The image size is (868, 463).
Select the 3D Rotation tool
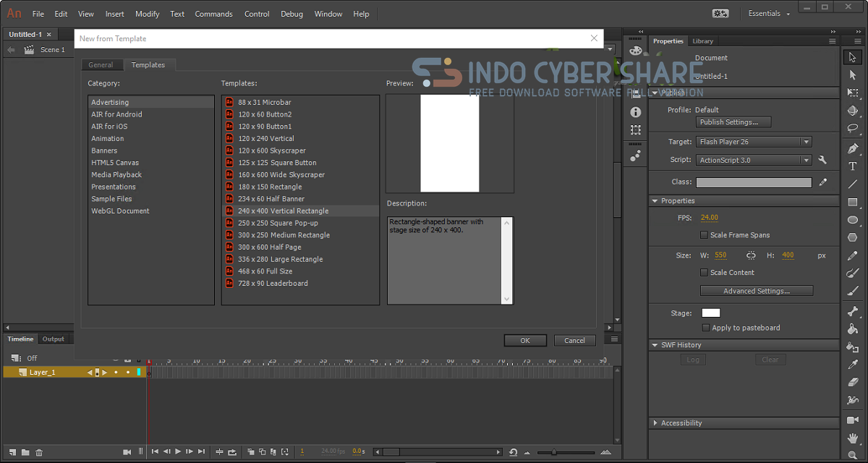point(853,111)
